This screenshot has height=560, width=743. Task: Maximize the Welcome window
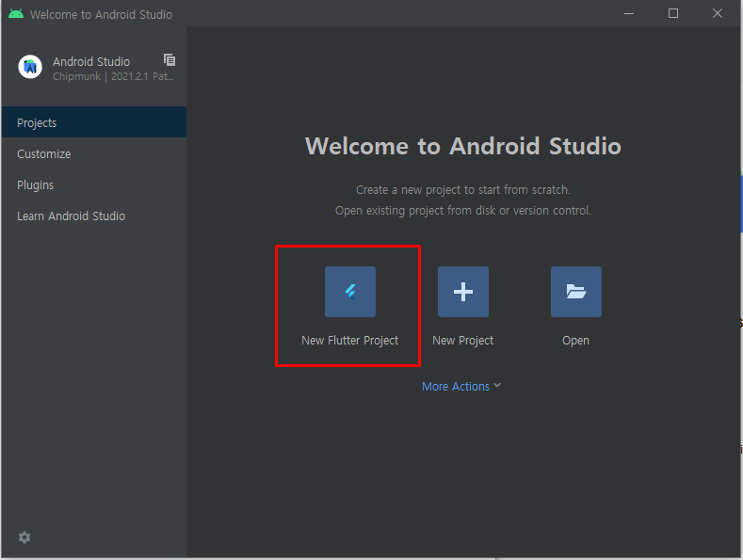point(673,13)
